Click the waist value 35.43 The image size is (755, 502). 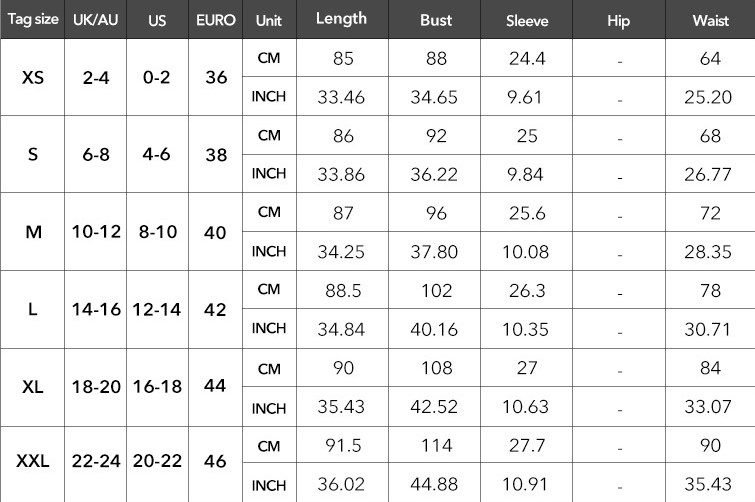(x=708, y=484)
